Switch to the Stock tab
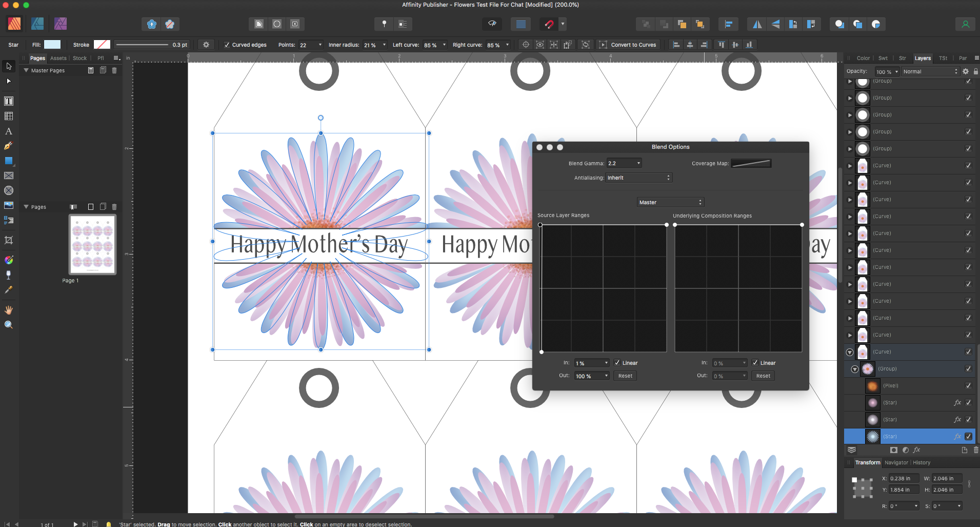This screenshot has height=527, width=980. coord(79,58)
